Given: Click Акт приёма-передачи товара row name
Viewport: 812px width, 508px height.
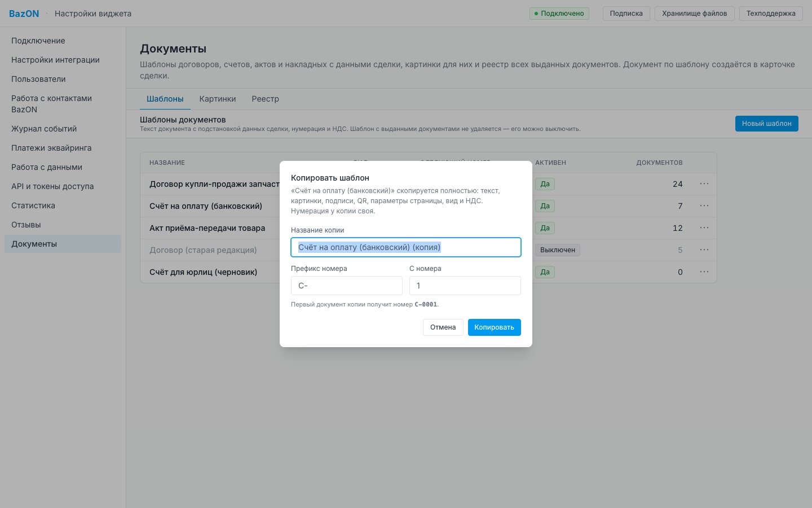Looking at the screenshot, I should (x=208, y=228).
